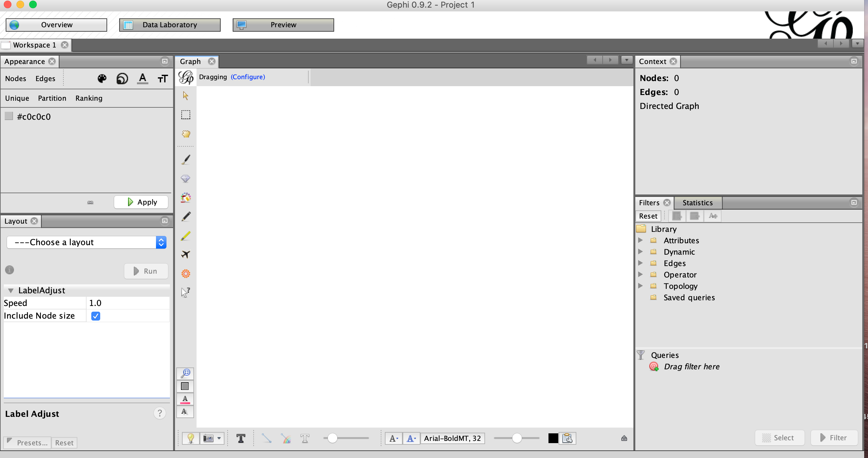Click the #c0c0c0 color swatch
Image resolution: width=868 pixels, height=458 pixels.
point(9,116)
